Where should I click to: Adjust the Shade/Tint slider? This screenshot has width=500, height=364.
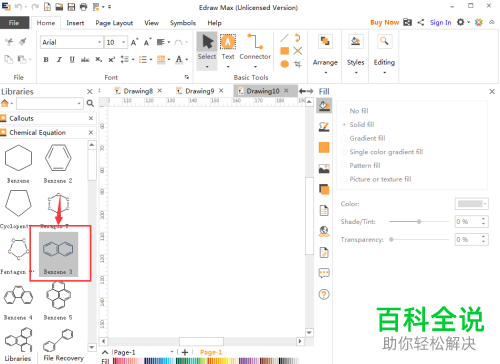[x=419, y=221]
